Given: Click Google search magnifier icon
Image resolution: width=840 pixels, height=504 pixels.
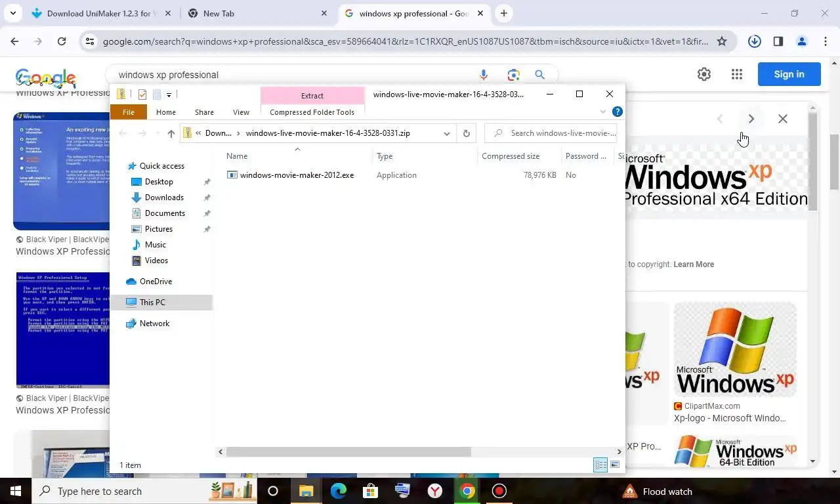Looking at the screenshot, I should tap(540, 75).
